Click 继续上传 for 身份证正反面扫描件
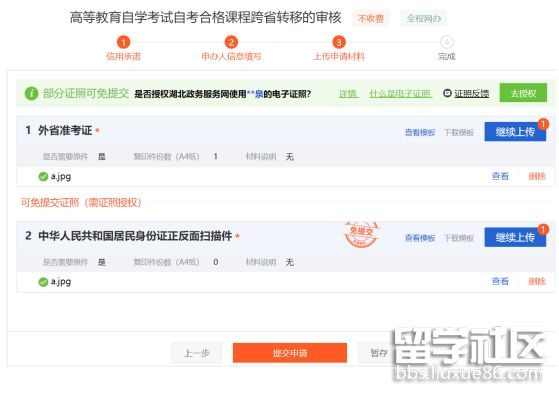 [515, 237]
